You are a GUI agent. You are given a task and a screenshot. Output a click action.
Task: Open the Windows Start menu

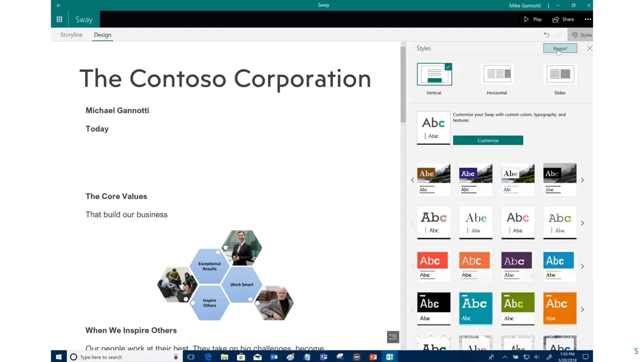coord(58,357)
